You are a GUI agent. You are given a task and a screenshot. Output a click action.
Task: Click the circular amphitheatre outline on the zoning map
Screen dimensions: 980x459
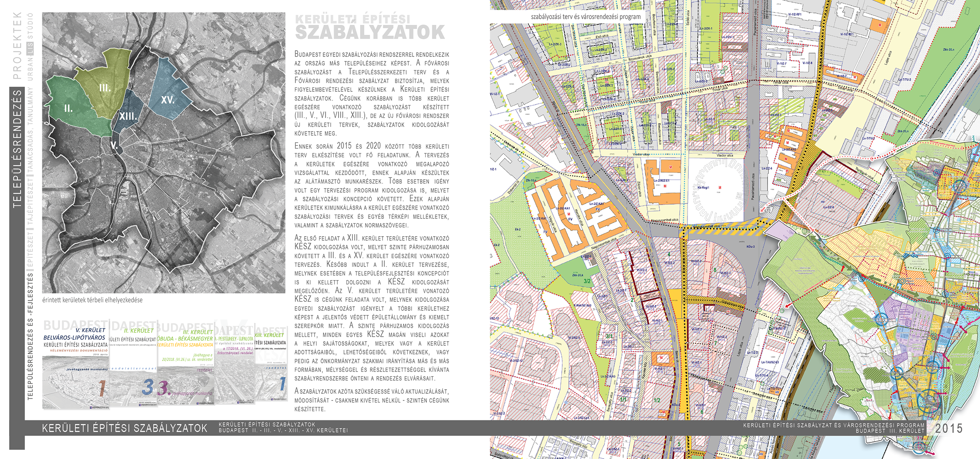click(x=720, y=190)
